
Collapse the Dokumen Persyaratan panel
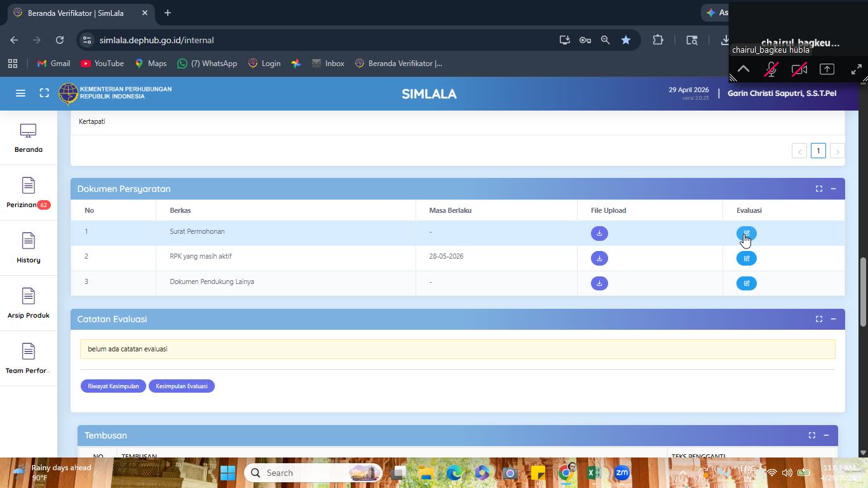point(833,189)
